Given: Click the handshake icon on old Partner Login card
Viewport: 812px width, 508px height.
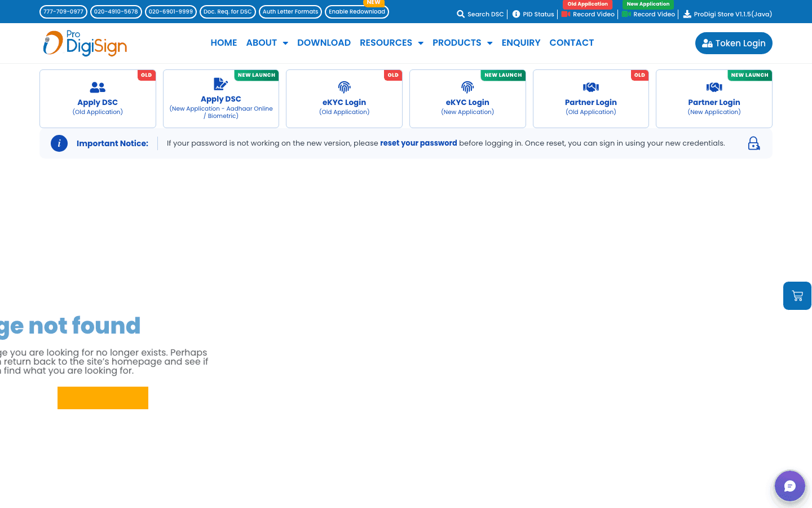Looking at the screenshot, I should 591,87.
